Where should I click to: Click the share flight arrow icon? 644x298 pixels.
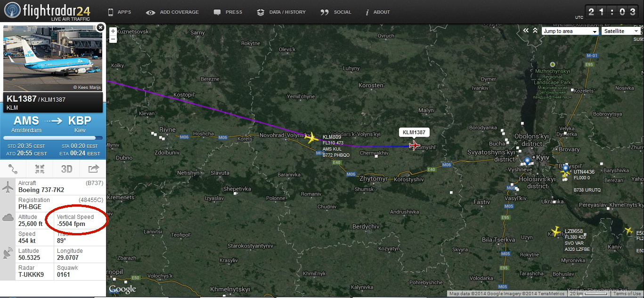[x=93, y=169]
